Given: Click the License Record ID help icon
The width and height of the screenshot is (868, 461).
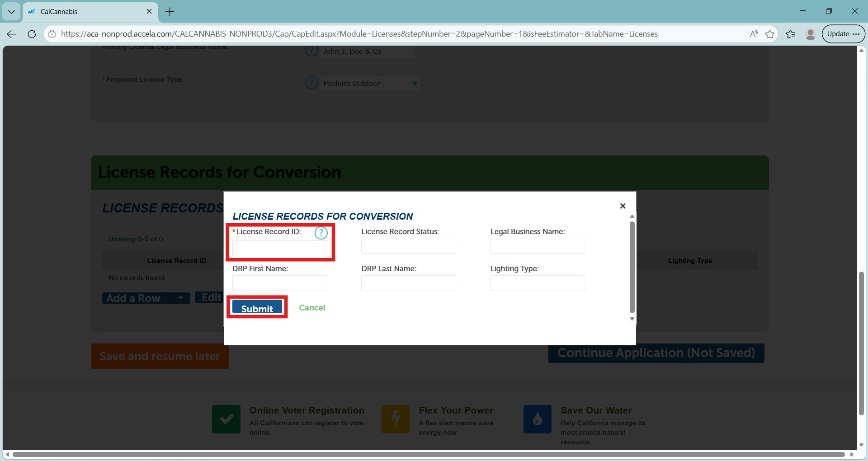Looking at the screenshot, I should (321, 233).
